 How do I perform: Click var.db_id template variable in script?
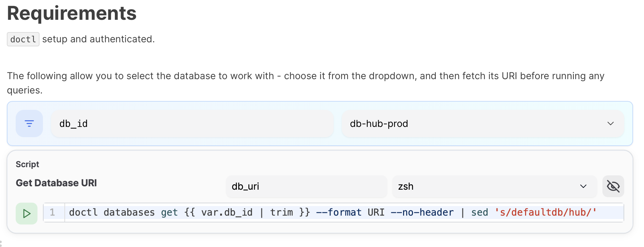[227, 213]
